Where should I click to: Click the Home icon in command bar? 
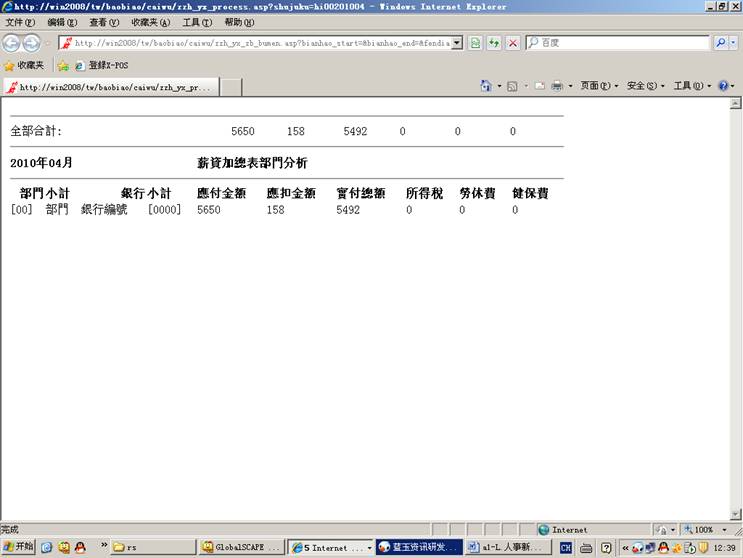(x=486, y=86)
